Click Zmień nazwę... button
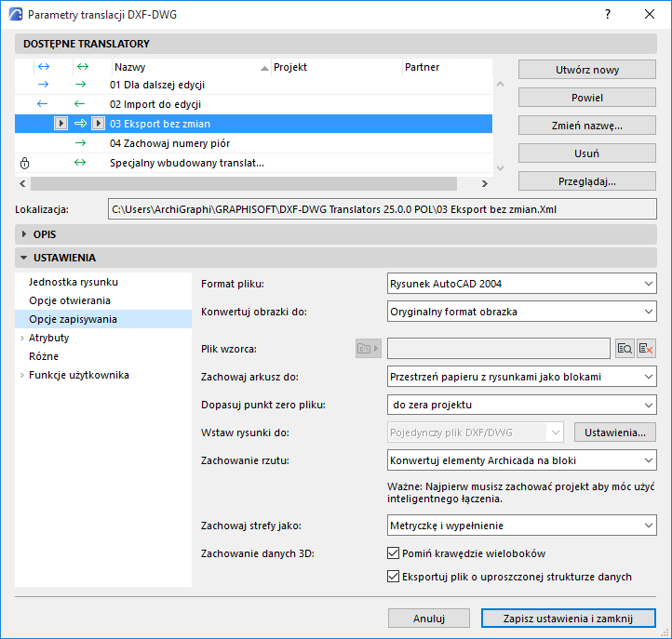672x639 pixels. (586, 126)
